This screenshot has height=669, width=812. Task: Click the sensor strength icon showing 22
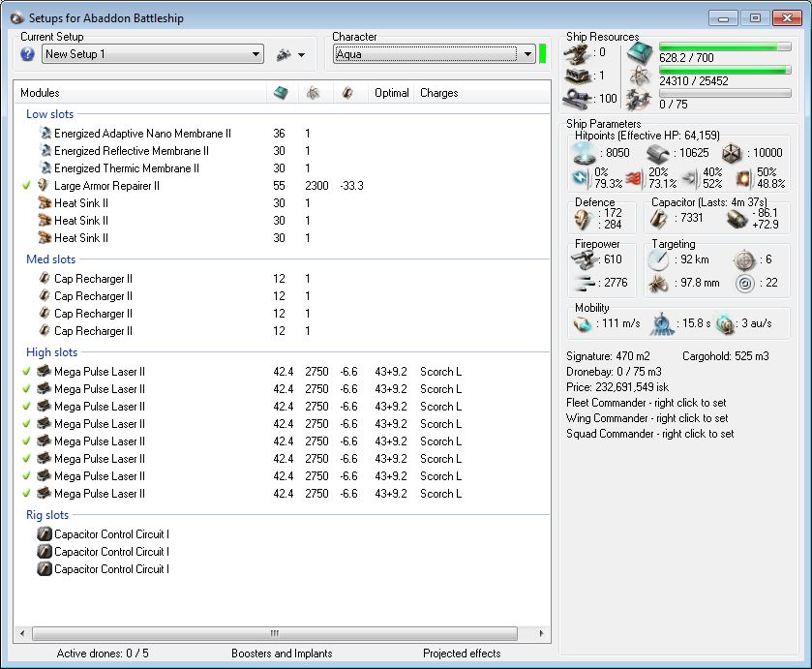pos(745,284)
